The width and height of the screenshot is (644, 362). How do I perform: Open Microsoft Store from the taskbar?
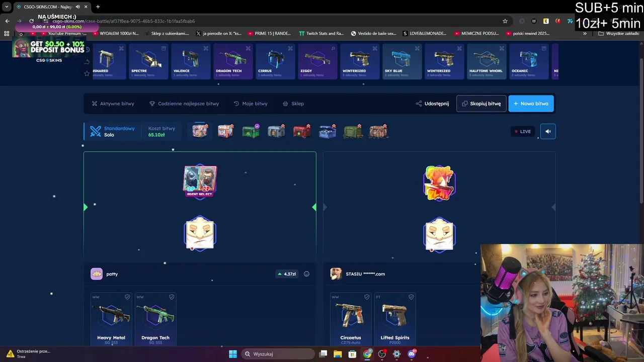pos(353,354)
